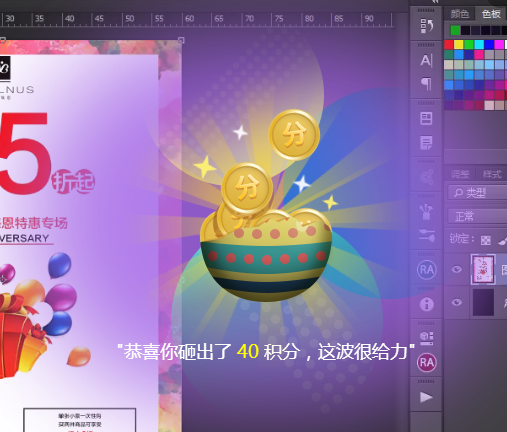Open the Brush settings panel icon
Screen dimensions: 507x432
point(427,235)
